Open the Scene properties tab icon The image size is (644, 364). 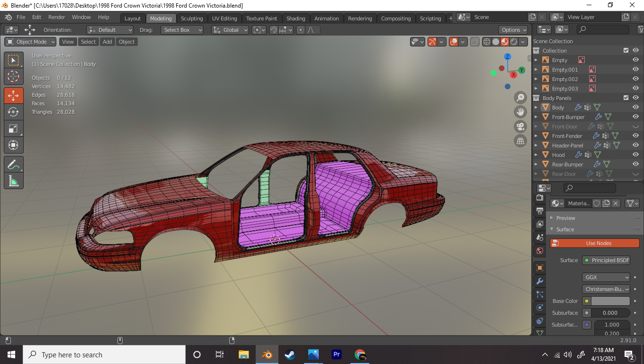539,237
